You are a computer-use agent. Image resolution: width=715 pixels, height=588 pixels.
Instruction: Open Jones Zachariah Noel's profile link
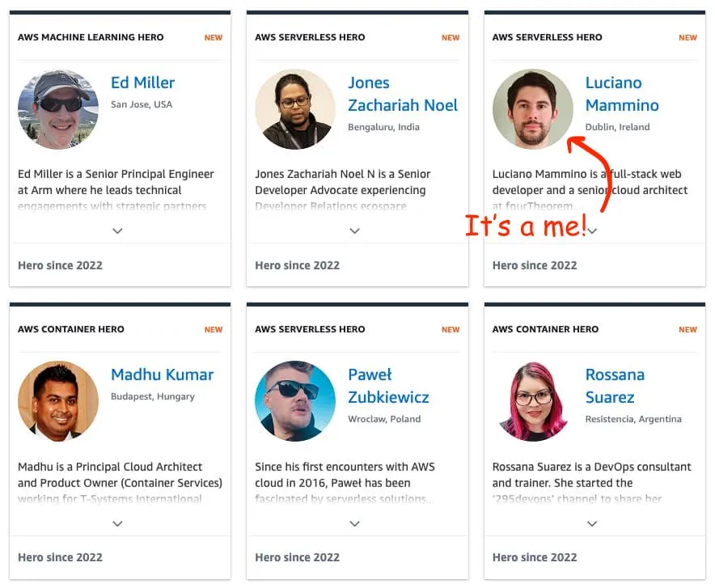point(403,94)
